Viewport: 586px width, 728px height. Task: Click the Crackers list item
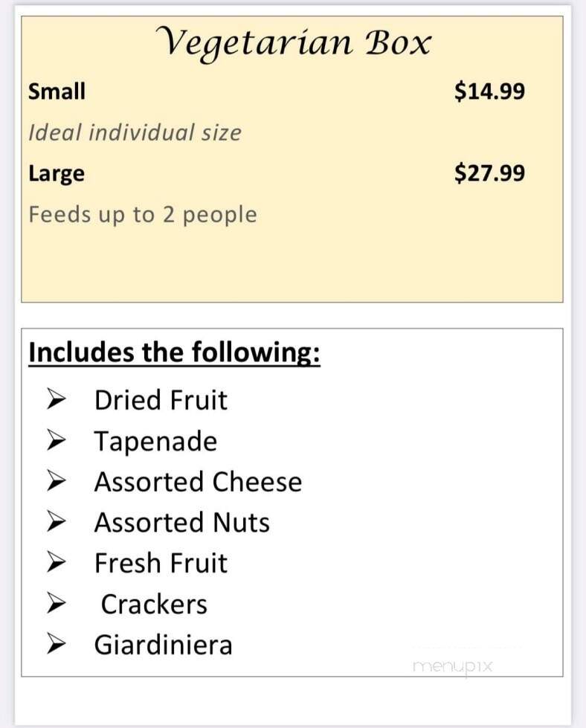point(154,605)
